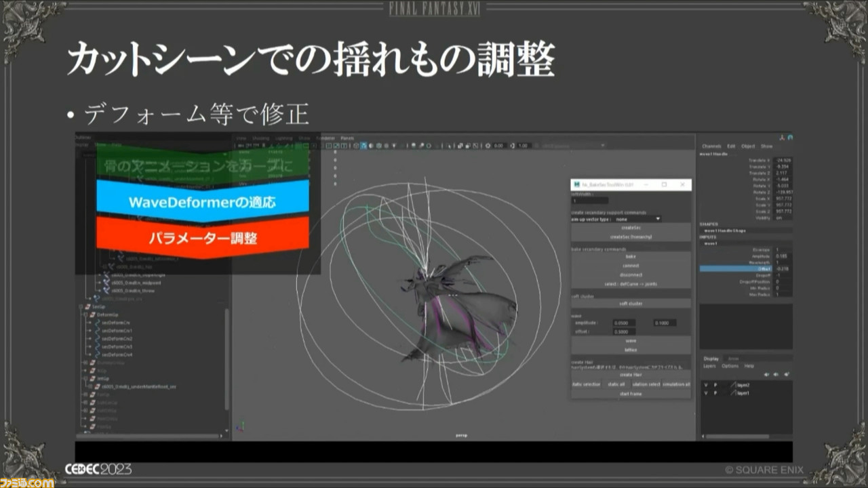
Task: Click the bake button
Action: tap(631, 256)
